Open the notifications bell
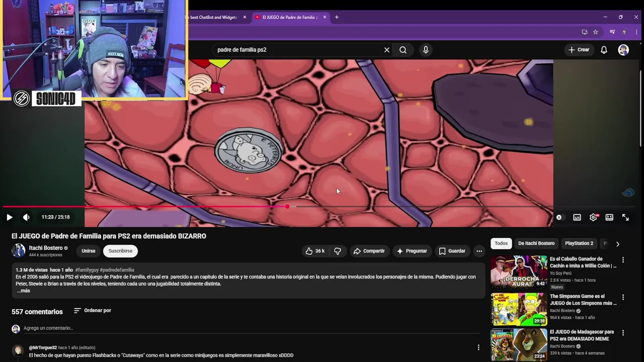Screen dimensions: 644x362 pyautogui.click(x=604, y=50)
